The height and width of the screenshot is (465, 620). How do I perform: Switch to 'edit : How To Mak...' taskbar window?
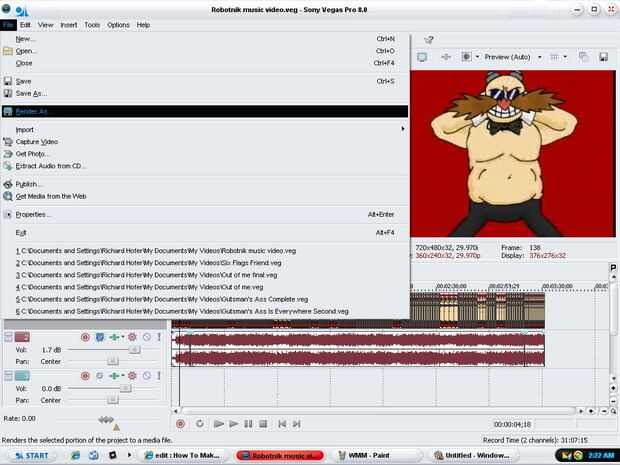[182, 456]
